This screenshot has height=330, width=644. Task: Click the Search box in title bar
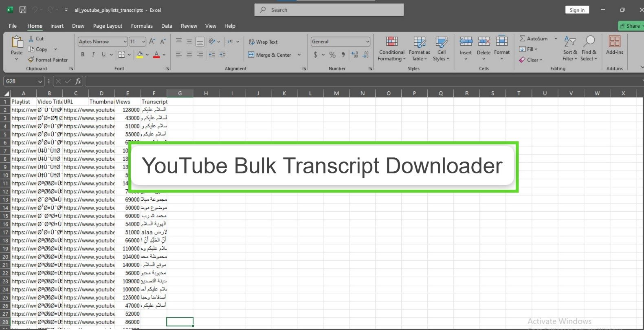[329, 10]
